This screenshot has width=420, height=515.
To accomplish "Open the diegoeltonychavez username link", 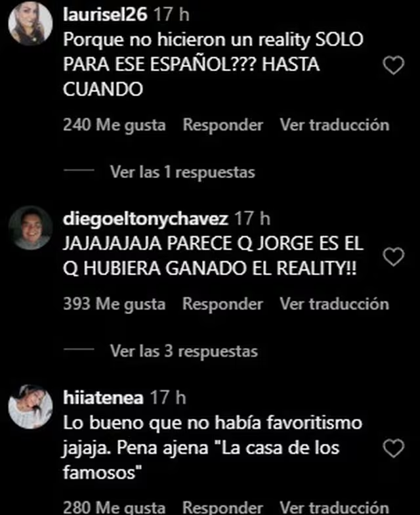I will pyautogui.click(x=146, y=219).
